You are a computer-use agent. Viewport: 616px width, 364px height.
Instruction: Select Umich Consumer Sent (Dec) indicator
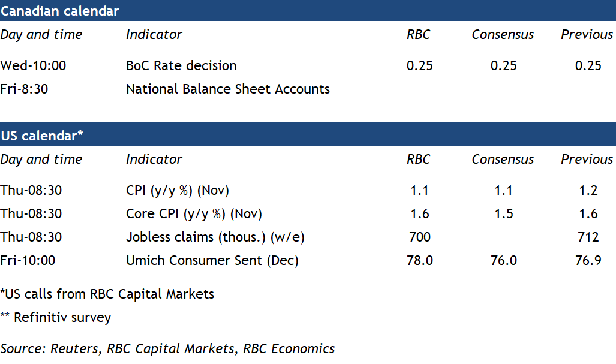(x=212, y=261)
